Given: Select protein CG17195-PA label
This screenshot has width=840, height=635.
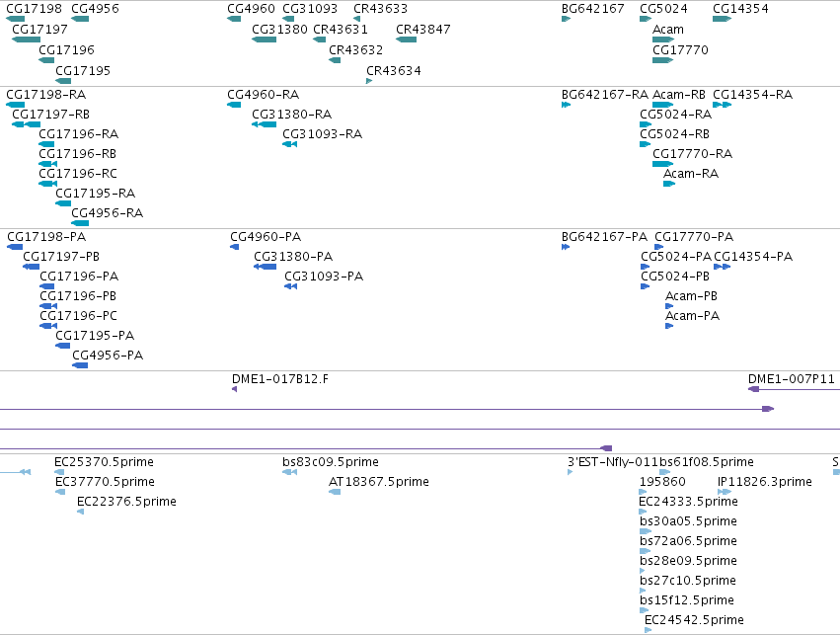Looking at the screenshot, I should point(95,336).
